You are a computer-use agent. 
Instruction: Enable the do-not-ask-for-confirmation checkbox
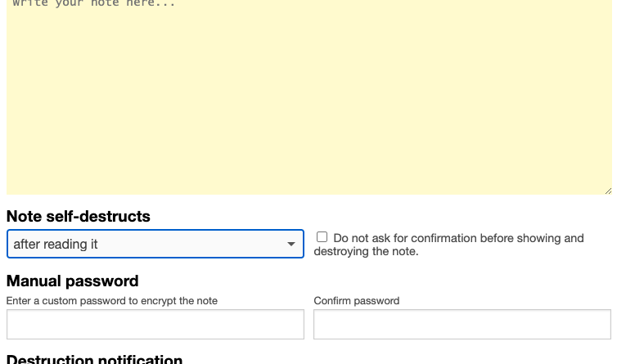pos(322,237)
